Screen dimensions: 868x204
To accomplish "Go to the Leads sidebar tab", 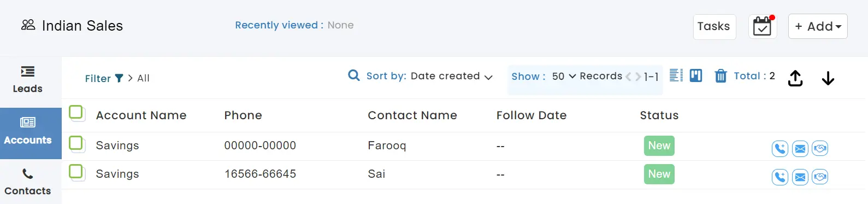I will pos(28,80).
